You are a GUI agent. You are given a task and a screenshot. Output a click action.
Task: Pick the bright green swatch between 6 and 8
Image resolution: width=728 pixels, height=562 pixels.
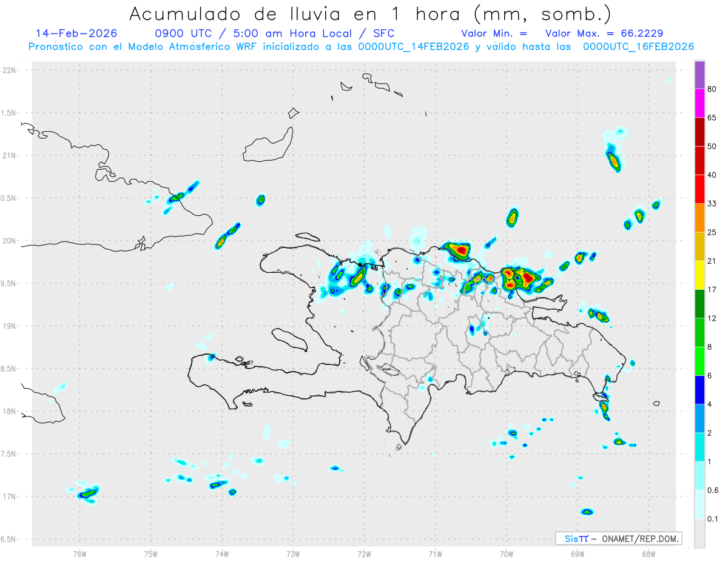tap(699, 361)
